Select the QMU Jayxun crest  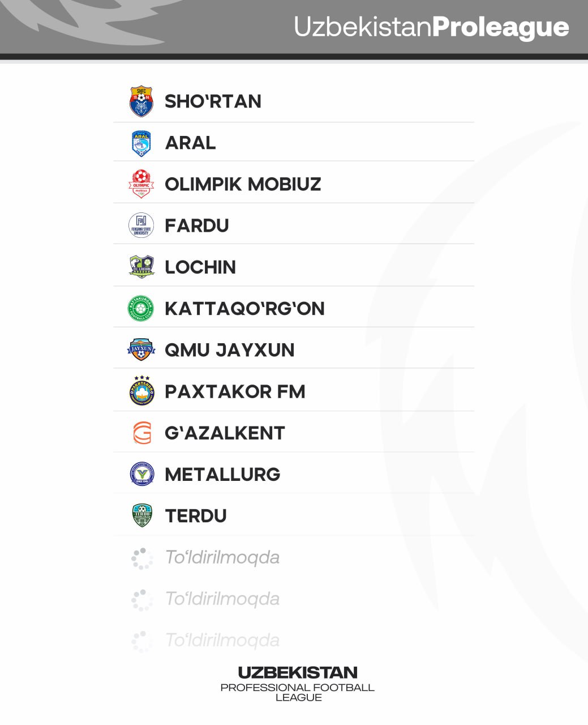tap(141, 350)
